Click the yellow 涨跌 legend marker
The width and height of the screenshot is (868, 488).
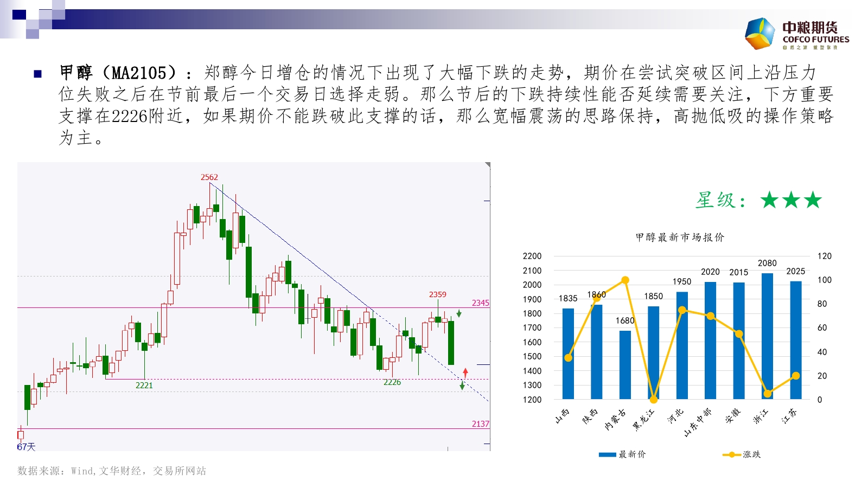[731, 454]
